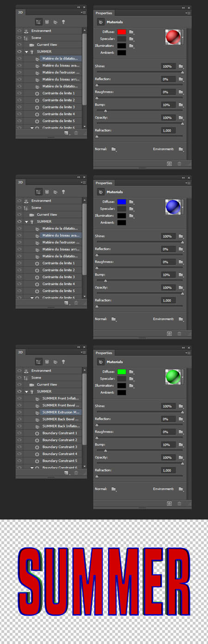
Task: Filter by lights in the Boundary Constraint panel
Action: pyautogui.click(x=63, y=362)
